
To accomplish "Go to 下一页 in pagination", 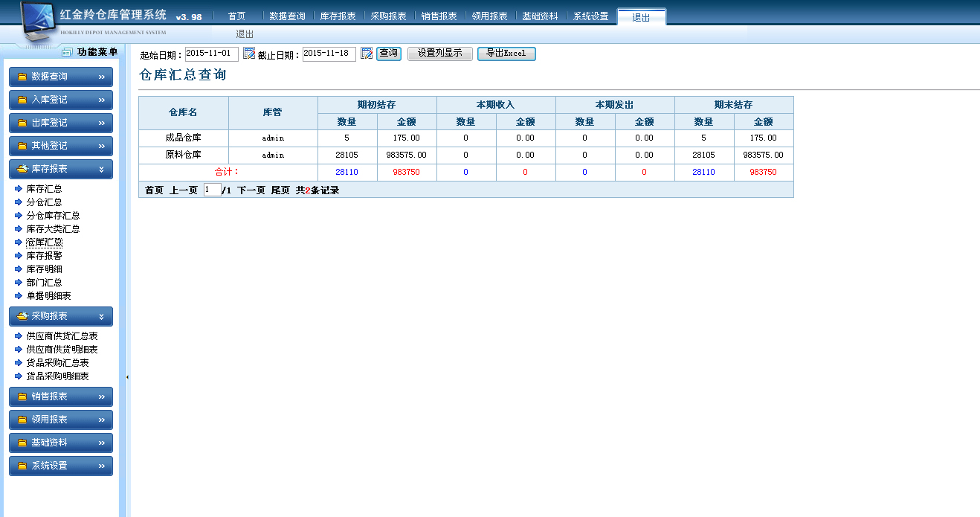I will tap(251, 190).
